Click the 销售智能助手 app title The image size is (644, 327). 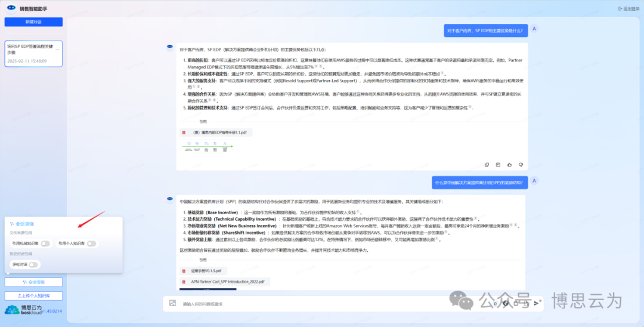pos(33,8)
